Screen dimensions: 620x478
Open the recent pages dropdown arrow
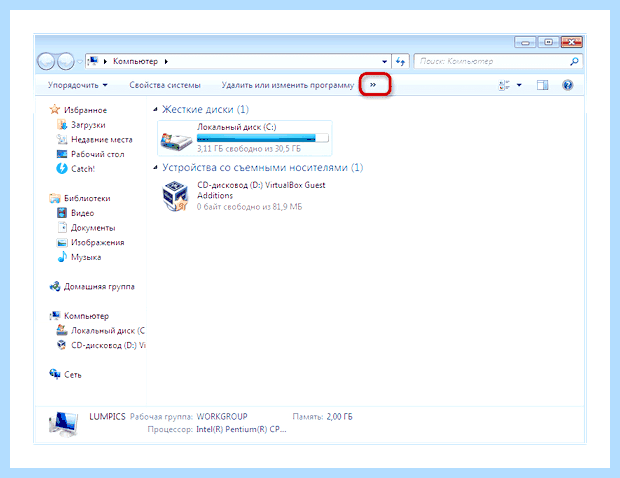[x=80, y=62]
